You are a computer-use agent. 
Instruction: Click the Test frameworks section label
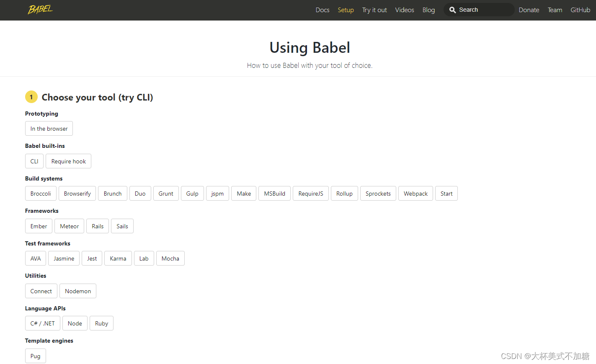tap(47, 243)
